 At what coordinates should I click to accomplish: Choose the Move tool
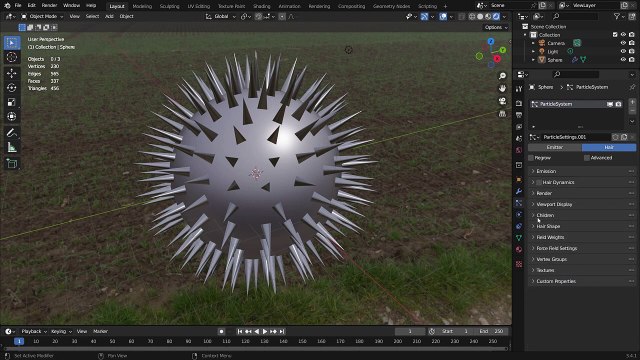point(12,73)
